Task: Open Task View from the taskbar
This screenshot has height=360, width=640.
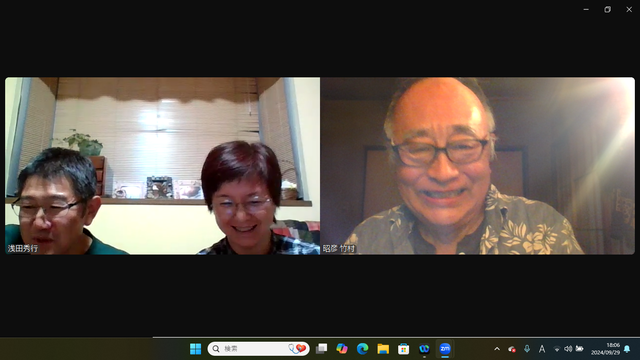Action: tap(322, 349)
